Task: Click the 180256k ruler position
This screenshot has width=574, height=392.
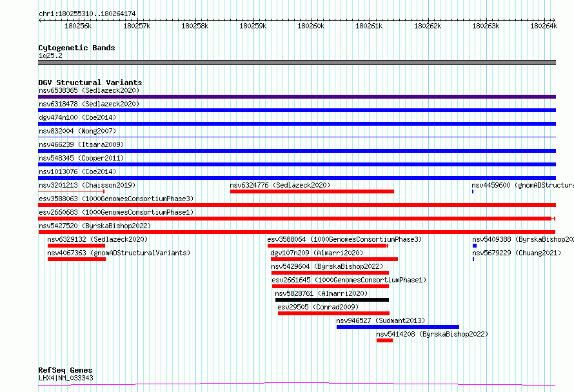Action: (x=78, y=26)
